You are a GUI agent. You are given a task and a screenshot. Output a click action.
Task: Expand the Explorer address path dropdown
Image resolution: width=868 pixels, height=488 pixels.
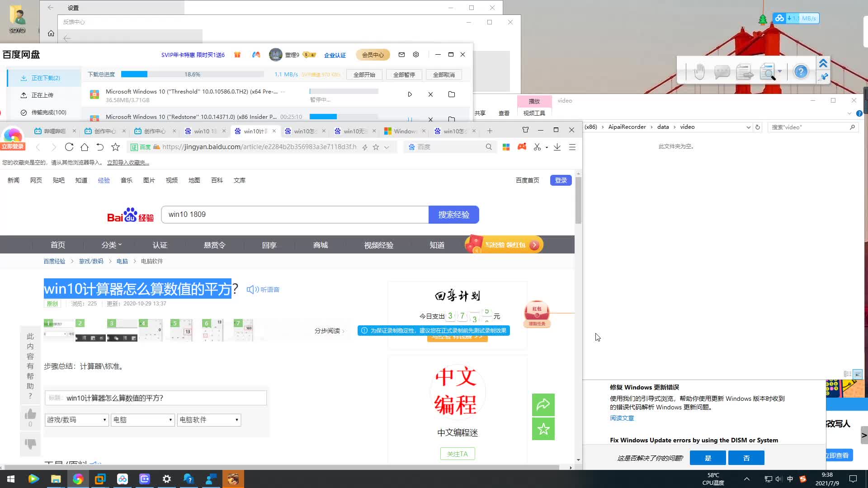748,127
